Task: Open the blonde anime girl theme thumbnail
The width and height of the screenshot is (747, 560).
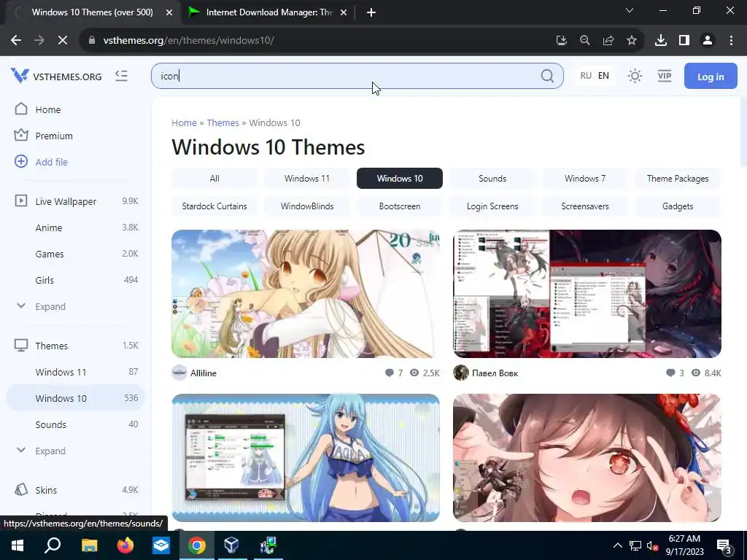Action: (306, 294)
